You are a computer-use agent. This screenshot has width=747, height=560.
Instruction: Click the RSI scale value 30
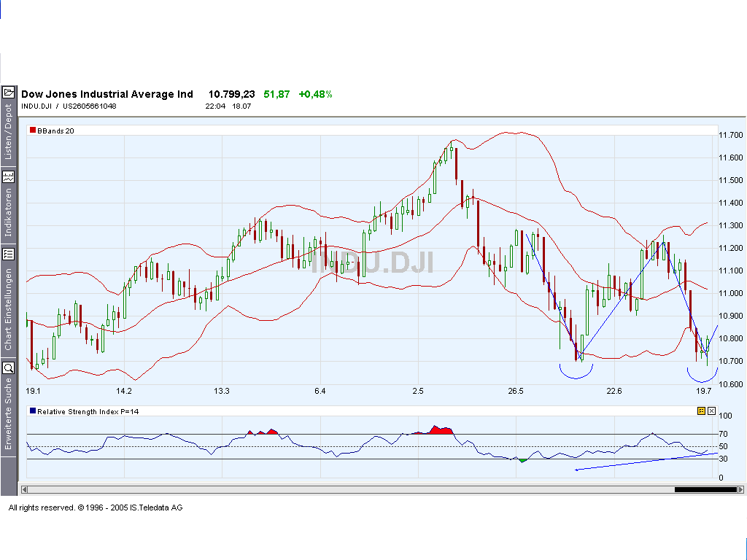(x=723, y=459)
